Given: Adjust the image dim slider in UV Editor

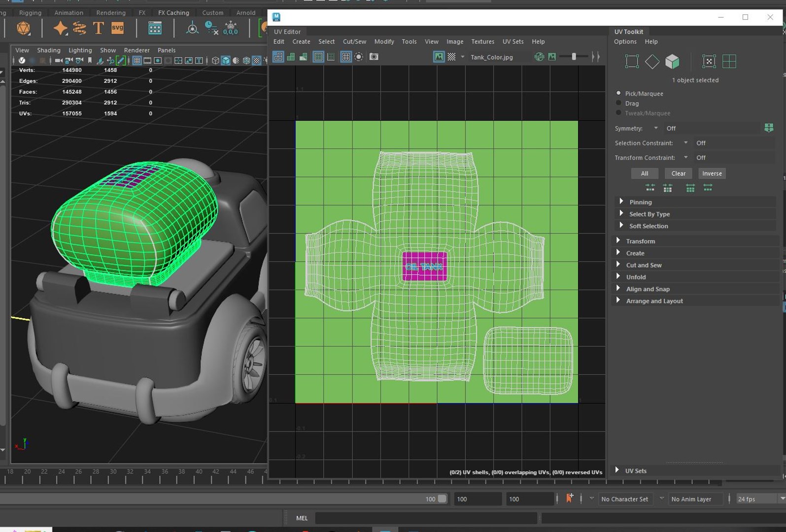Looking at the screenshot, I should point(574,57).
